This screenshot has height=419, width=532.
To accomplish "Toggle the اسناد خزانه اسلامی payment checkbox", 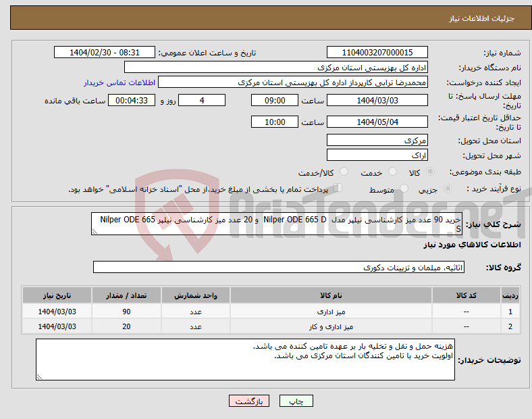I will (338, 187).
